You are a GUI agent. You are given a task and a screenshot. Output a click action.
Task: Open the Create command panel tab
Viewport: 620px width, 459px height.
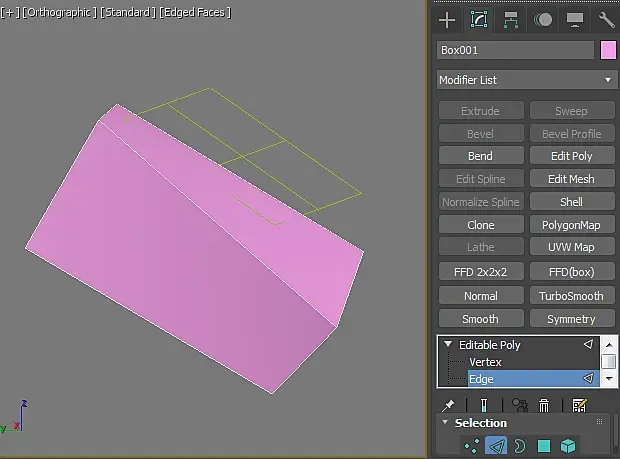[x=447, y=20]
